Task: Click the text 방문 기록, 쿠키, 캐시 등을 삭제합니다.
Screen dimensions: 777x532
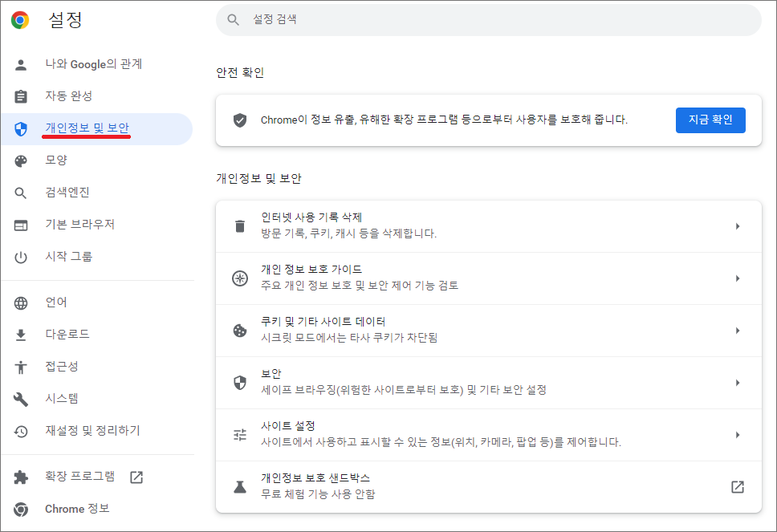Action: [x=349, y=234]
